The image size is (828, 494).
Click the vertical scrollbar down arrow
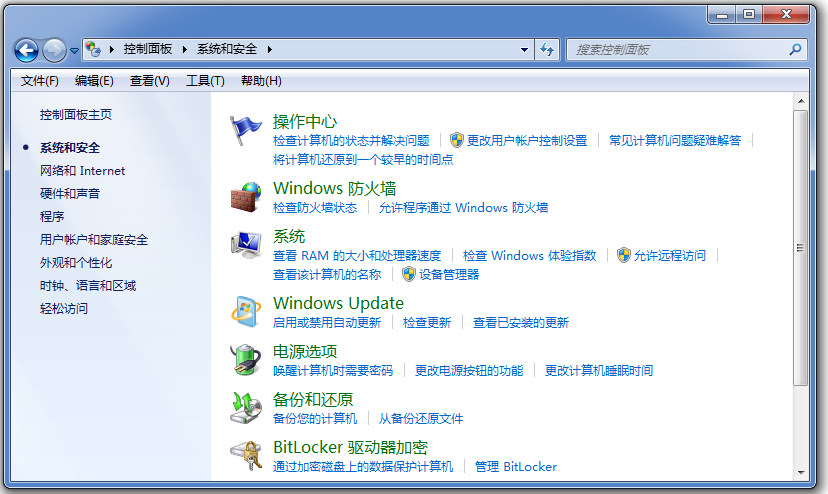[x=801, y=473]
